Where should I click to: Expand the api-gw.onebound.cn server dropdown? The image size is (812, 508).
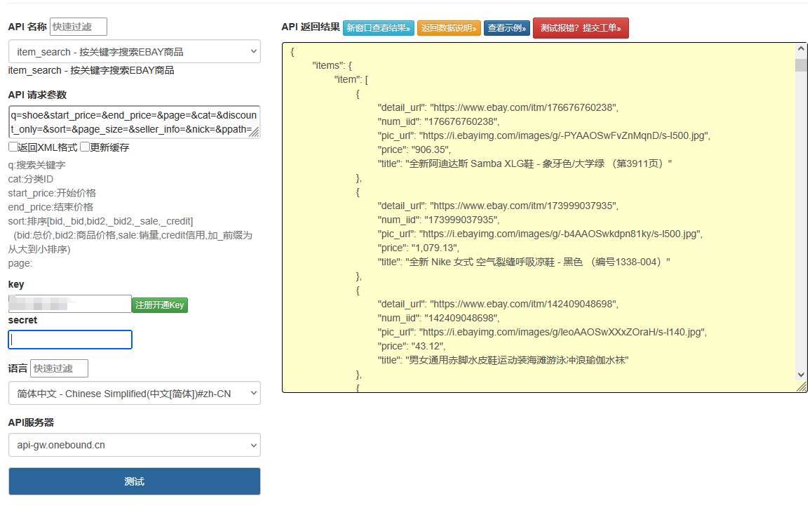[134, 445]
